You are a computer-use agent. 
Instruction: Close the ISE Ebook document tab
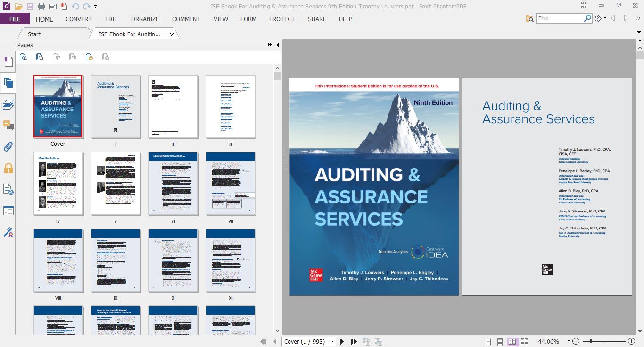coord(172,34)
